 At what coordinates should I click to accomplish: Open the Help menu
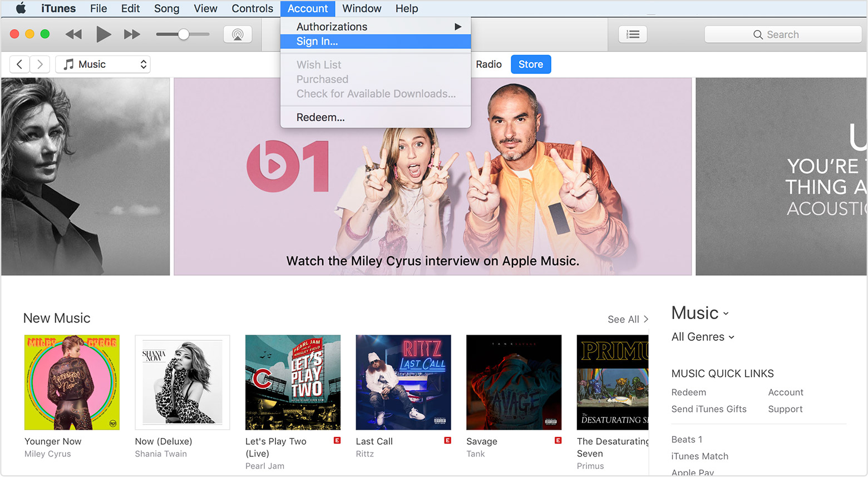pos(407,8)
